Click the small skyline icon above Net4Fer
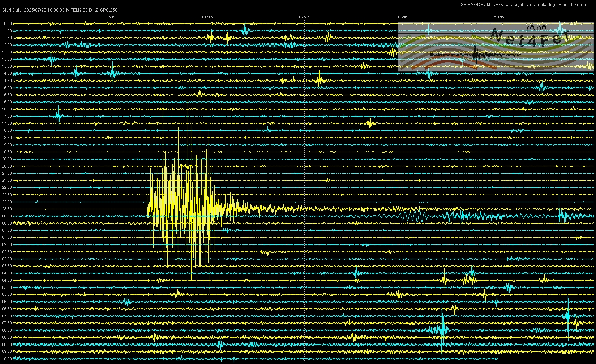596x364 pixels. click(537, 27)
